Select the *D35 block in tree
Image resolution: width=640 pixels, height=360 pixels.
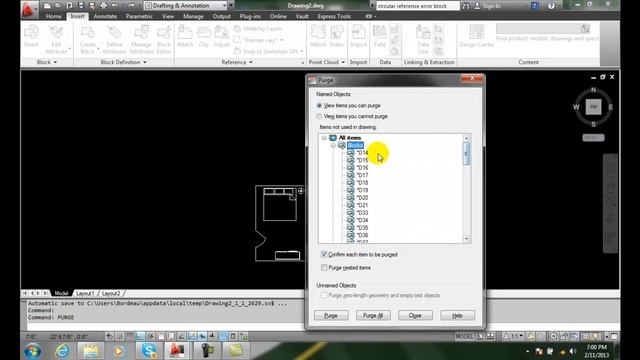coord(362,228)
